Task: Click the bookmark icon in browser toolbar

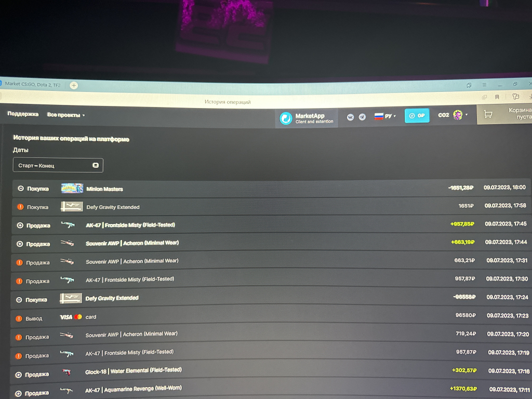Action: tap(497, 97)
